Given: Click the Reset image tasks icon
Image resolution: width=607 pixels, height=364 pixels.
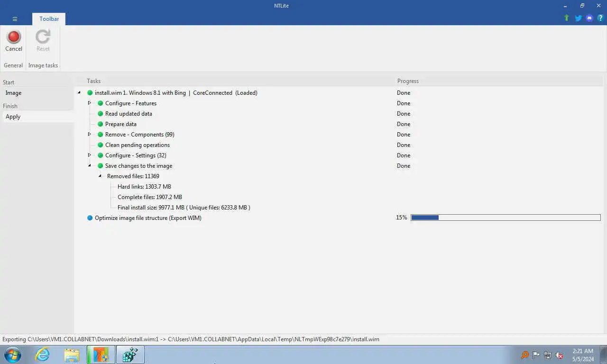Looking at the screenshot, I should click(43, 41).
